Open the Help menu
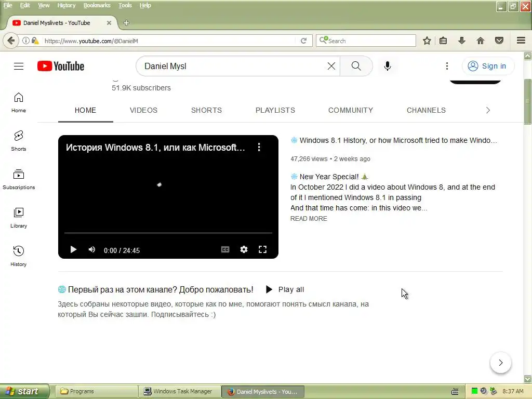The width and height of the screenshot is (532, 399). (145, 5)
